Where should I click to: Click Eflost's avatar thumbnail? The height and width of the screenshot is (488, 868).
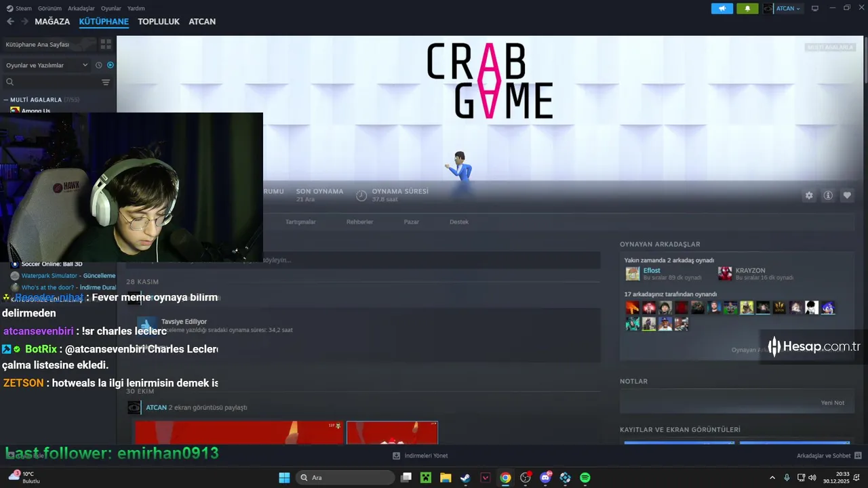(633, 274)
